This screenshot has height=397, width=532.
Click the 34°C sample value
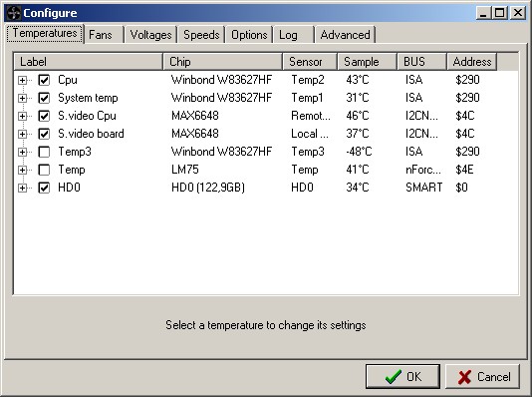click(x=358, y=188)
